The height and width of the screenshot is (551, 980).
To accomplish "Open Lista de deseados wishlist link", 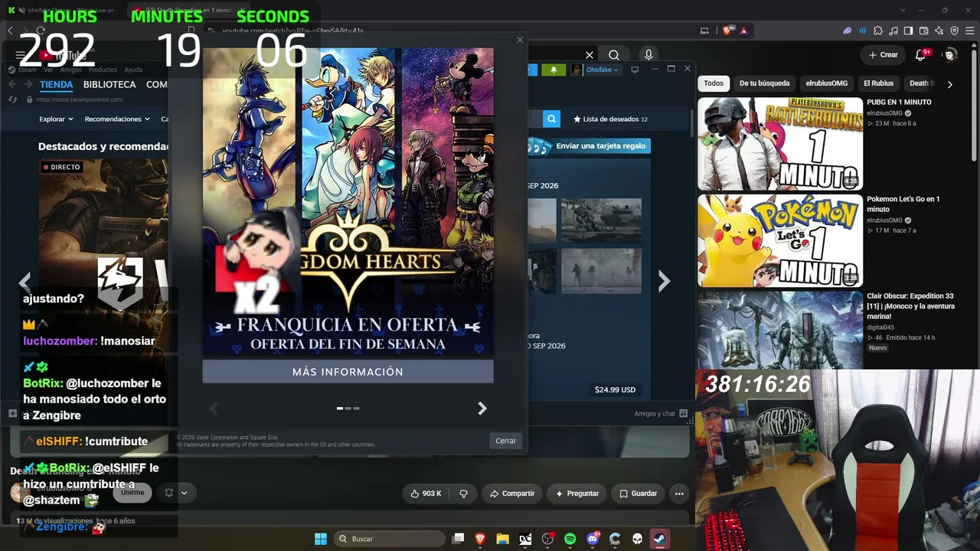I will point(610,119).
